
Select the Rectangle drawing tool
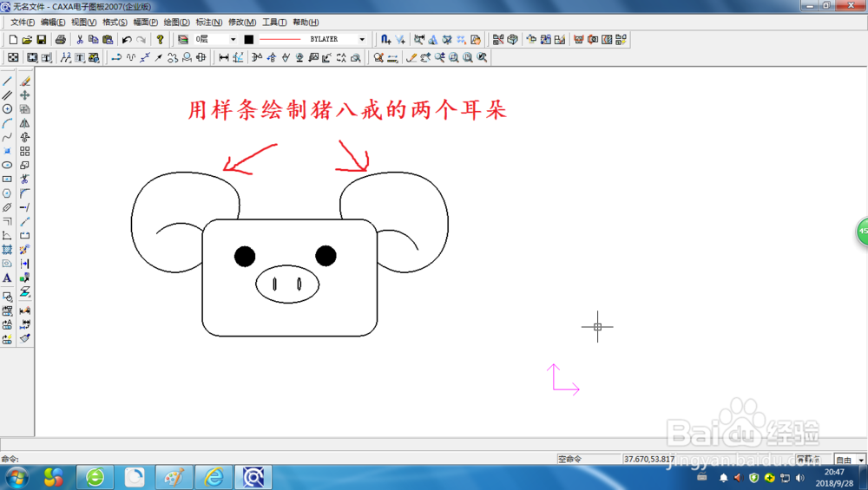click(x=7, y=180)
